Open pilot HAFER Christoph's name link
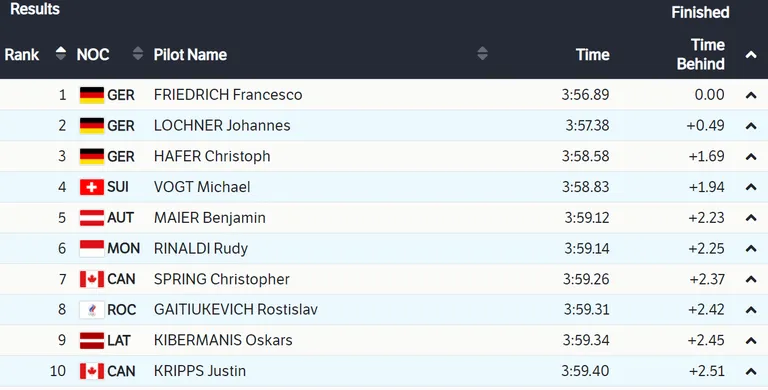This screenshot has height=390, width=768. pos(212,156)
